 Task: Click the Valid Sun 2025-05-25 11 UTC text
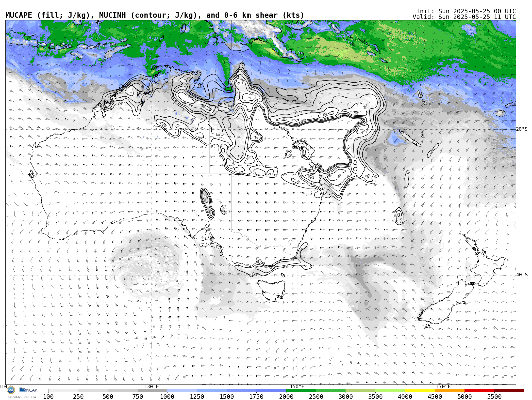click(464, 17)
